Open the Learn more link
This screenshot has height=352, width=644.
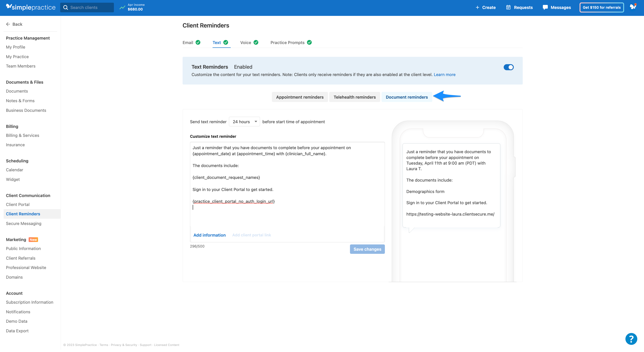444,74
